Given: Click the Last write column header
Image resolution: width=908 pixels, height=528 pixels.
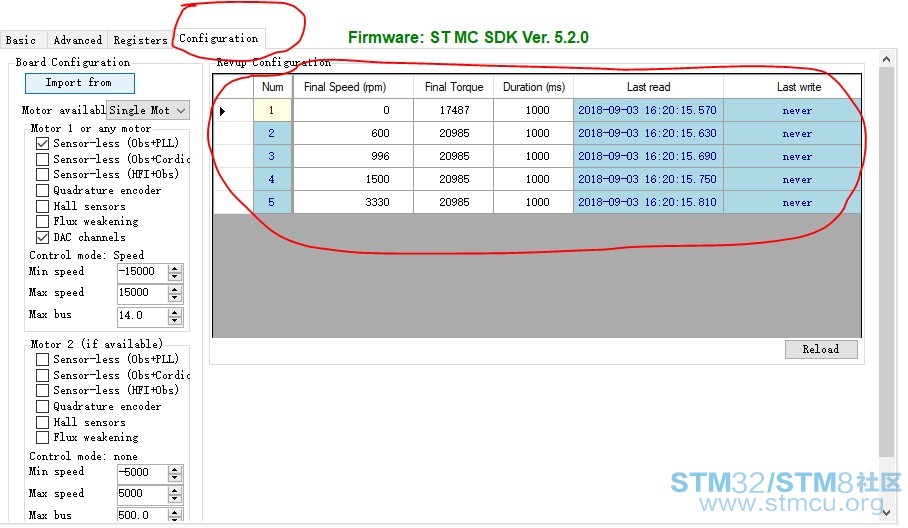Looking at the screenshot, I should click(792, 87).
